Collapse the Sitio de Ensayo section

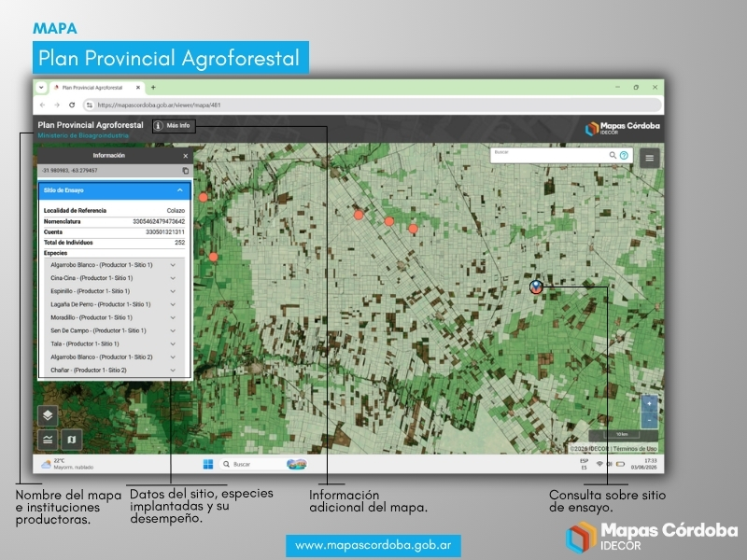click(114, 190)
